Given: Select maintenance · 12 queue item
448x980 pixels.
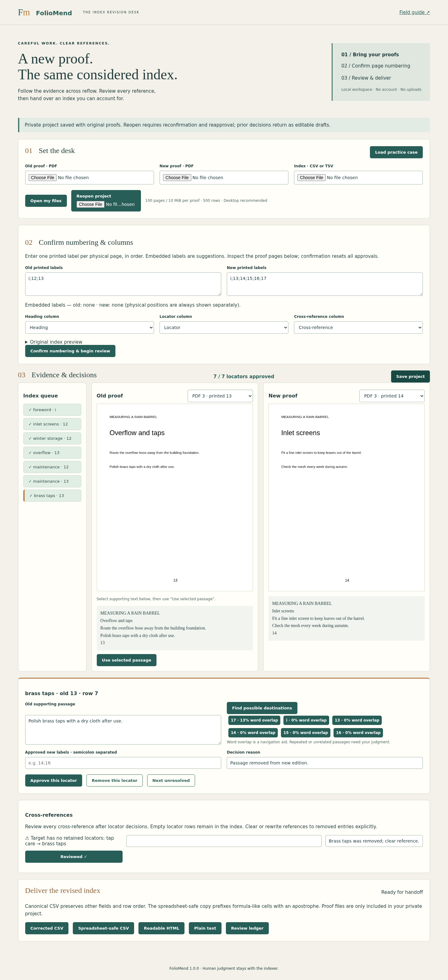Looking at the screenshot, I should click(x=52, y=467).
